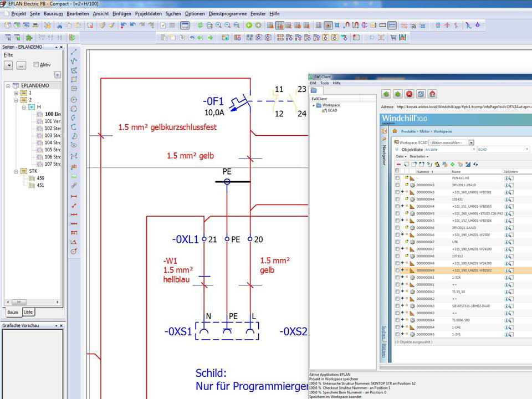532x399 pixels.
Task: Click the '...' filter browse button
Action: [21, 65]
